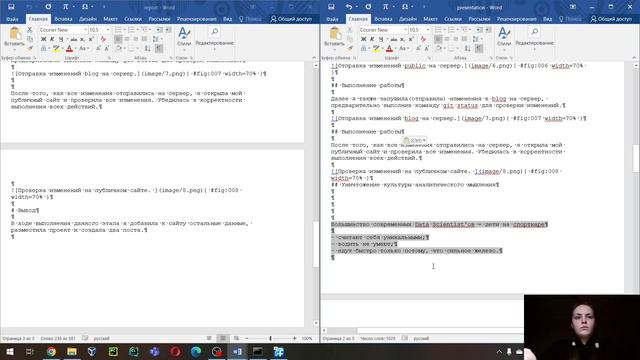This screenshot has width=640, height=360.
Task: Collapse the ribbon in the presentation window
Action: coord(634,58)
